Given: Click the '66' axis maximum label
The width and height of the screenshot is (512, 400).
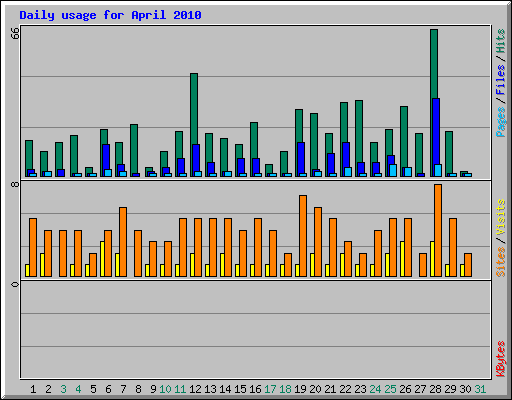Looking at the screenshot, I should click(15, 33).
